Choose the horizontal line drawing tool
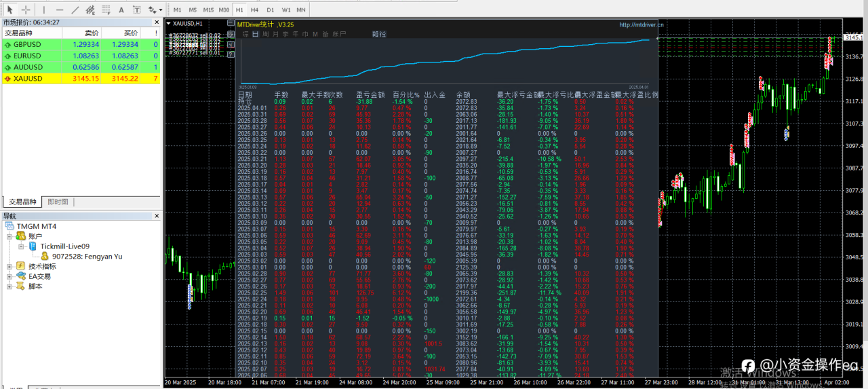Screen dimensions: 868x389 60,10
